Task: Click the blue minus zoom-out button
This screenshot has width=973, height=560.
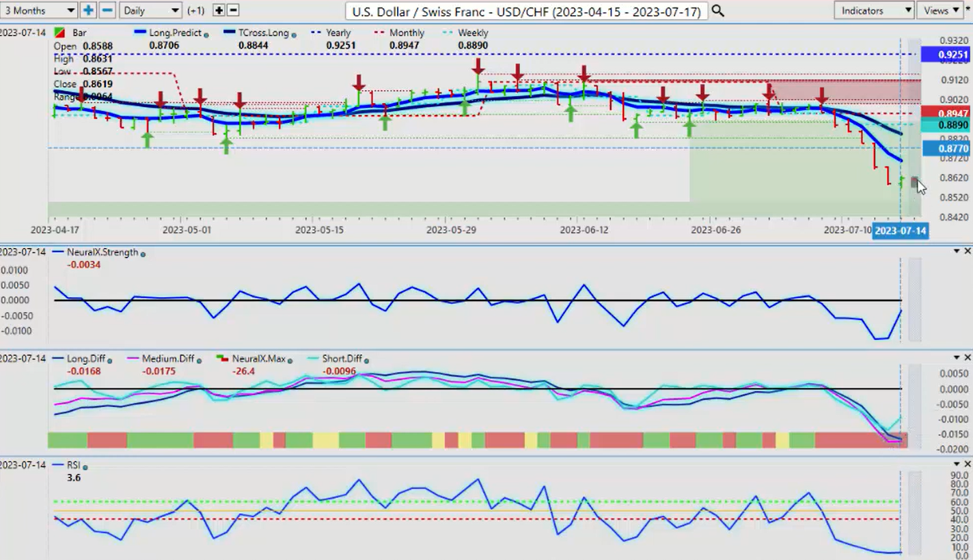Action: pos(107,10)
